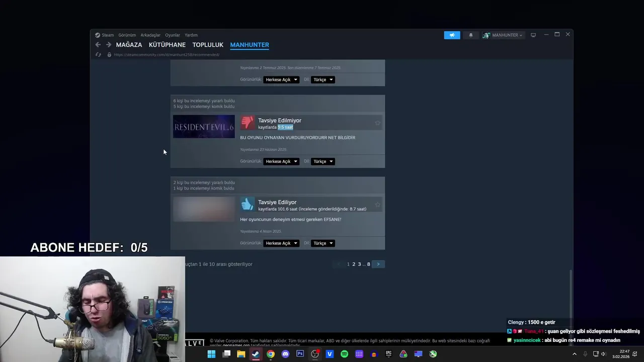644x362 pixels.
Task: Open Spotify from the taskbar
Action: [344, 354]
